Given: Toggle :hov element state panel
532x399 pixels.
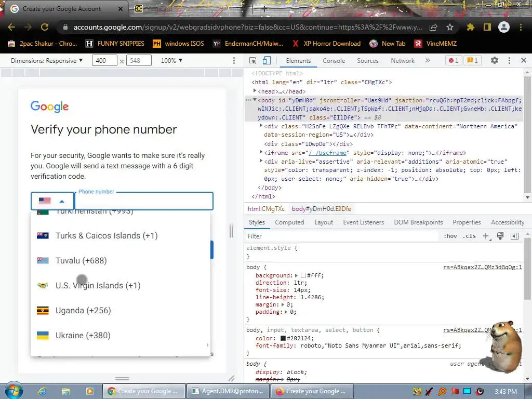Looking at the screenshot, I should 450,236.
